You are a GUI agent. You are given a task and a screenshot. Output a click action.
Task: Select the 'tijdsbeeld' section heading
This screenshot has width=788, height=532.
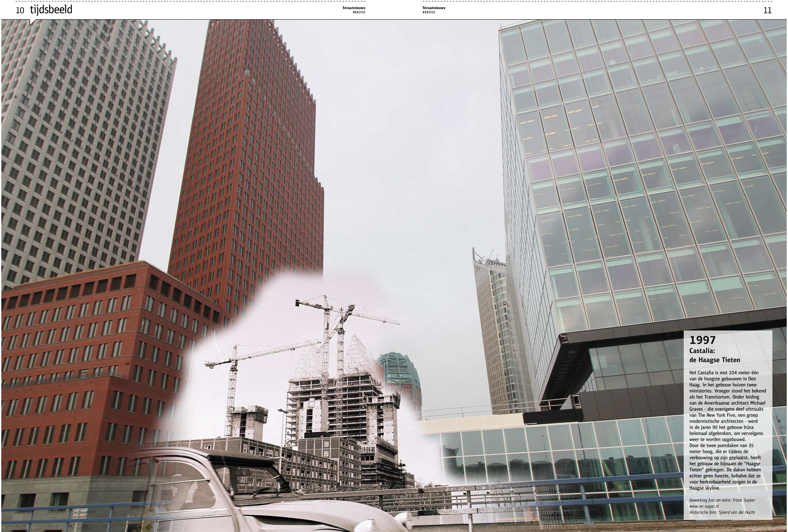click(51, 10)
